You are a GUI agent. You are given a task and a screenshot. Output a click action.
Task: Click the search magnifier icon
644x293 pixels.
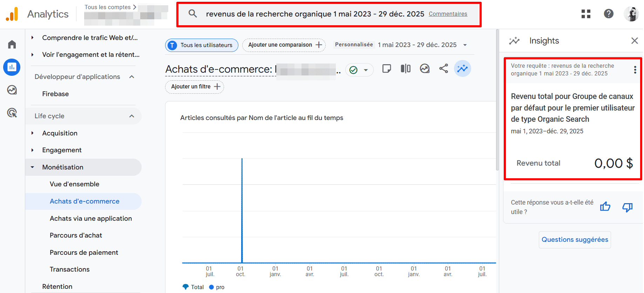(x=192, y=14)
